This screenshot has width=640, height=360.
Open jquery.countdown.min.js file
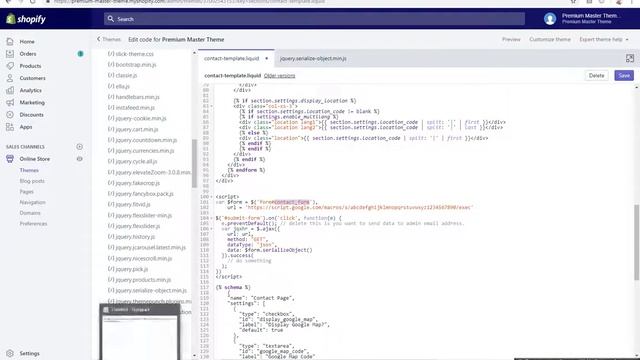point(146,140)
